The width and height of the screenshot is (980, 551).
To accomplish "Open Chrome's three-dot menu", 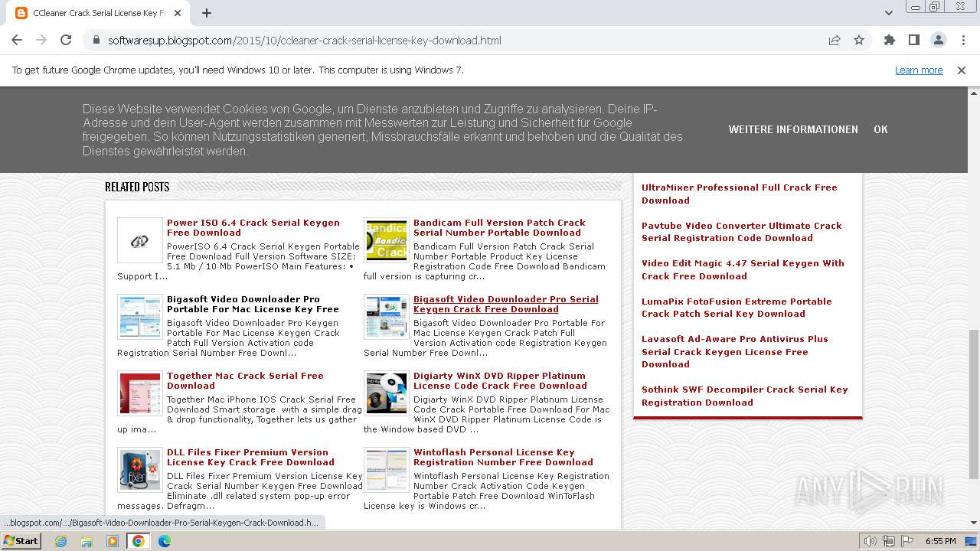I will 963,41.
